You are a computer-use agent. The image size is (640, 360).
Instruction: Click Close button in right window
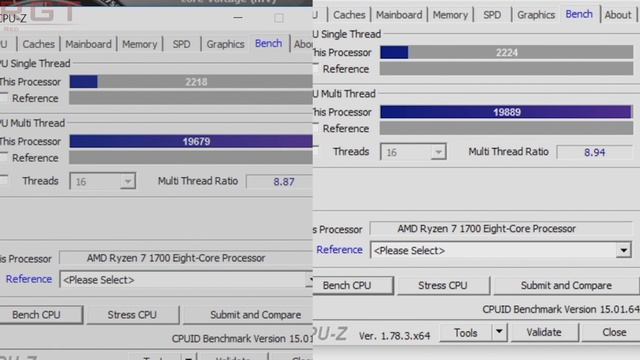click(x=611, y=332)
